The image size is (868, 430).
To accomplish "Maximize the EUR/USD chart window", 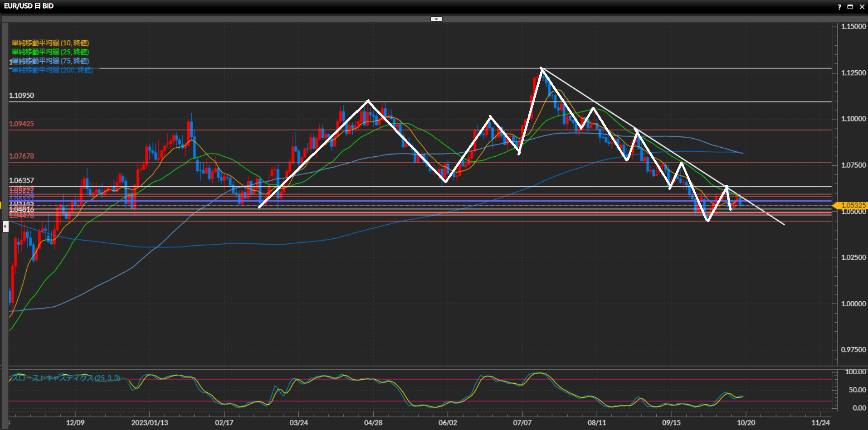I will pos(850,7).
